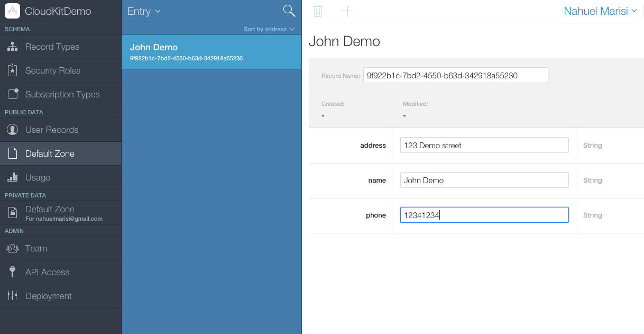Open the Team admin section

pos(60,248)
